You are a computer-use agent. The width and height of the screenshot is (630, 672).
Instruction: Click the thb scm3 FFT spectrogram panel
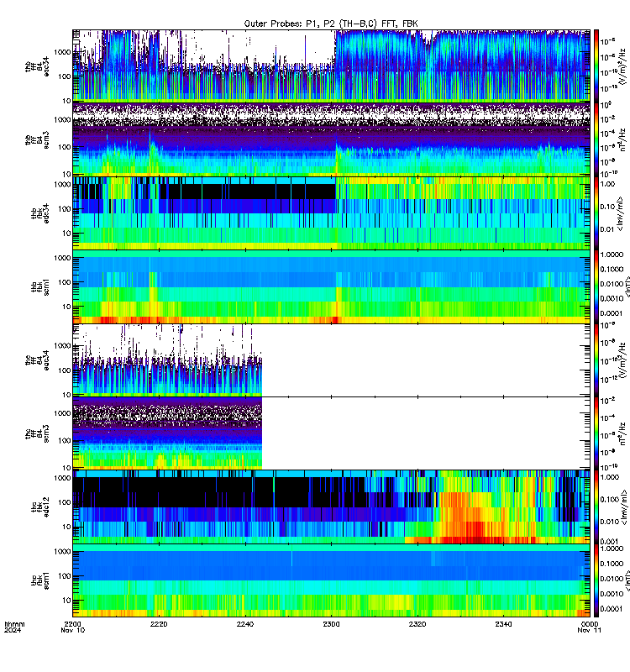click(331, 139)
